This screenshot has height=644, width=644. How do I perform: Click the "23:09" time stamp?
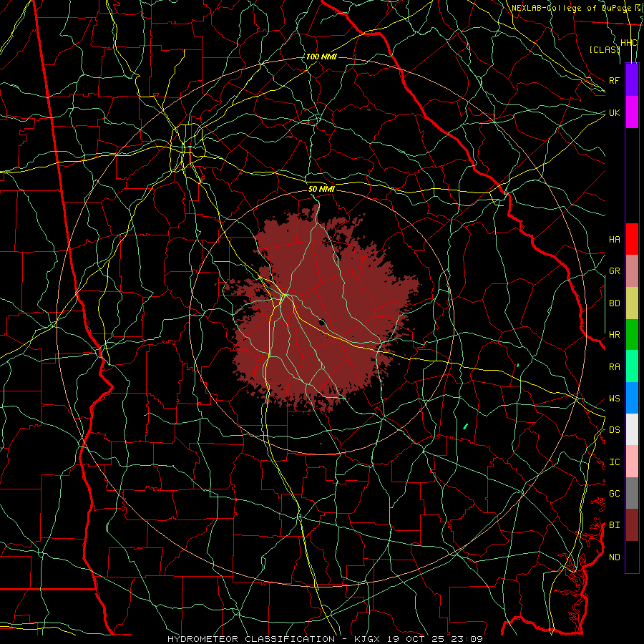pos(466,639)
